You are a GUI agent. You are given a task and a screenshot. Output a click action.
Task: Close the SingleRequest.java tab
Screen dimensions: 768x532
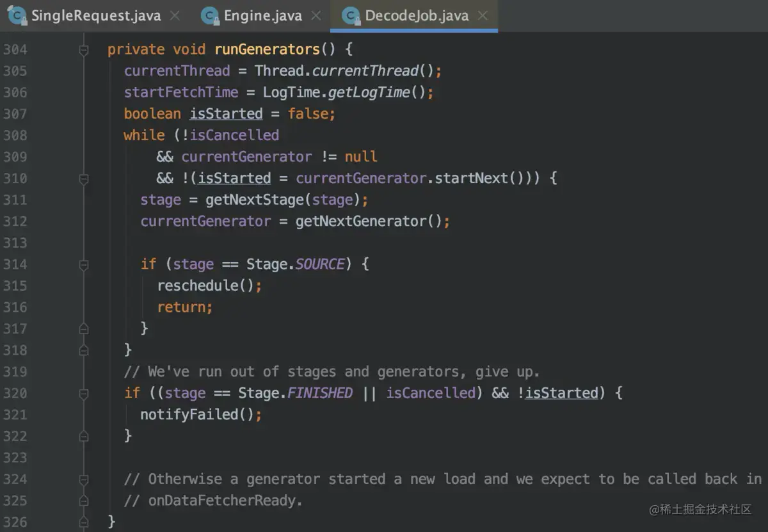coord(175,15)
